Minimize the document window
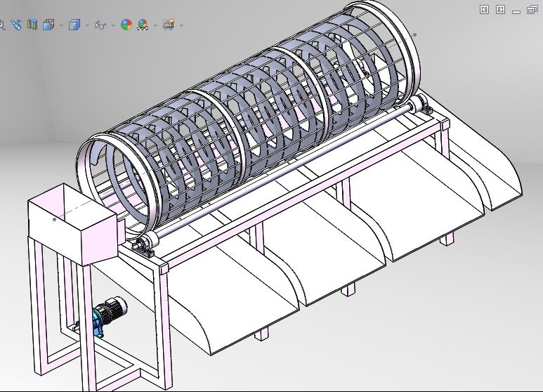Viewport: 543px width, 392px height. tap(516, 11)
